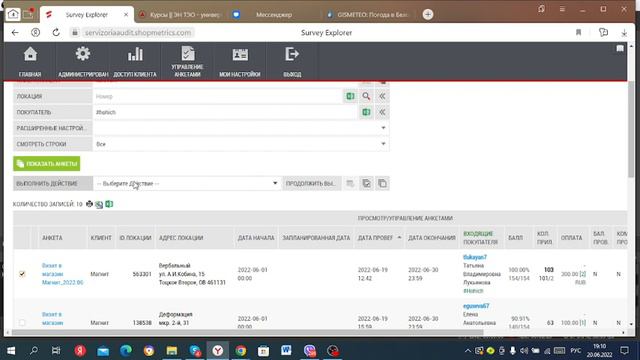Viewport: 640px width, 360px height.
Task: Click the panel icon at the navigation bar's right end
Action: [620, 49]
